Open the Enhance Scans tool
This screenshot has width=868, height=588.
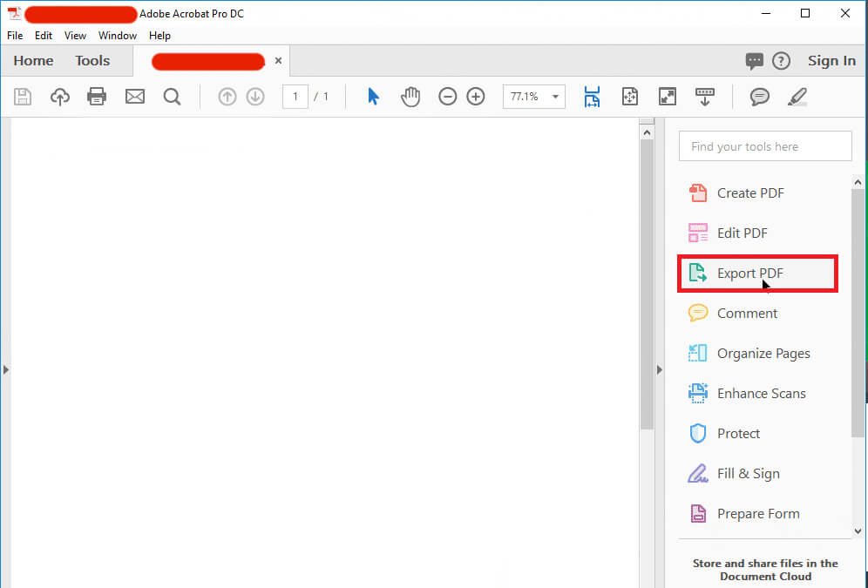point(747,393)
